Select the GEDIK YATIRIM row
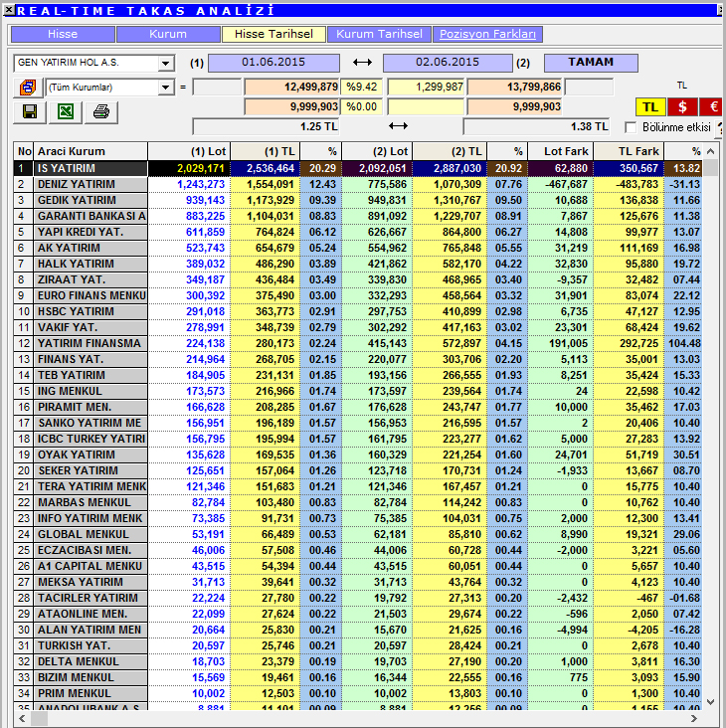This screenshot has height=728, width=726. click(x=358, y=200)
